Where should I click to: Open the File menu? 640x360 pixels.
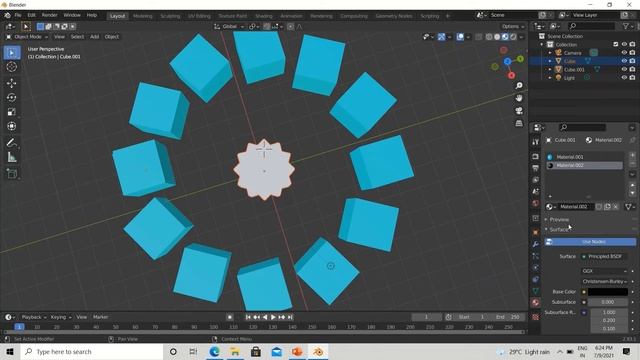(x=18, y=15)
